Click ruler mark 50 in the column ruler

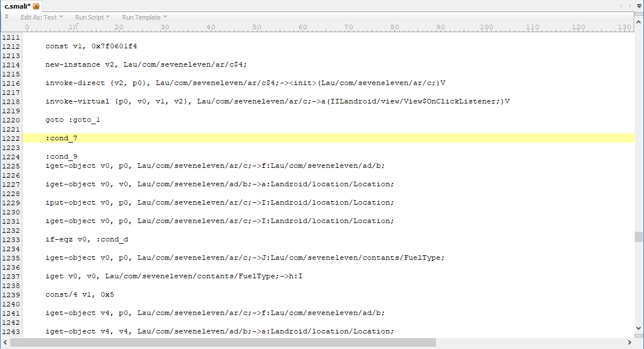pyautogui.click(x=257, y=27)
